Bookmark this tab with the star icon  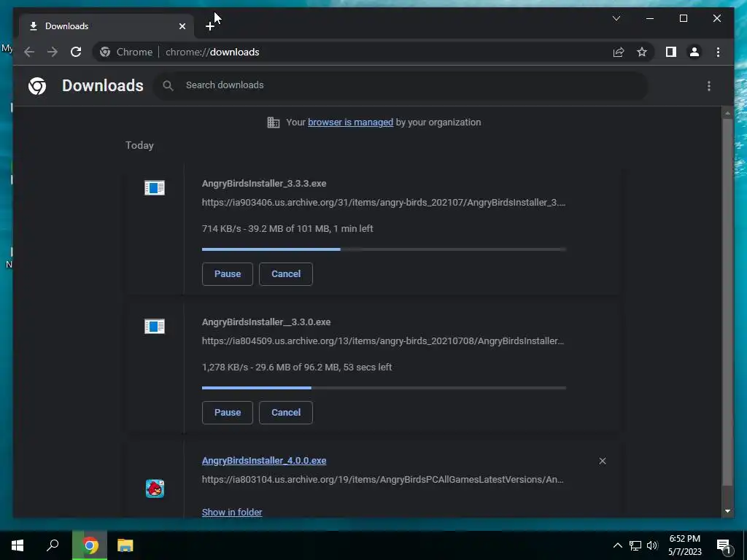[642, 52]
